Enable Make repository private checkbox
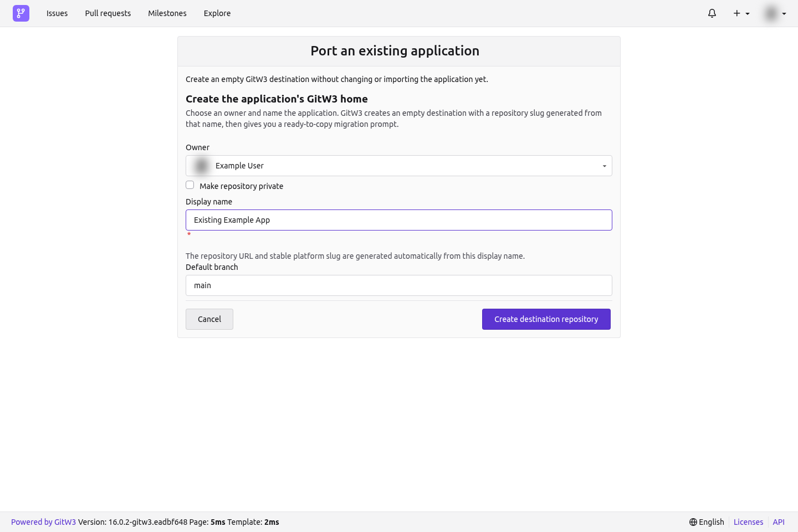Screen dimensions: 798x532 (x=190, y=185)
